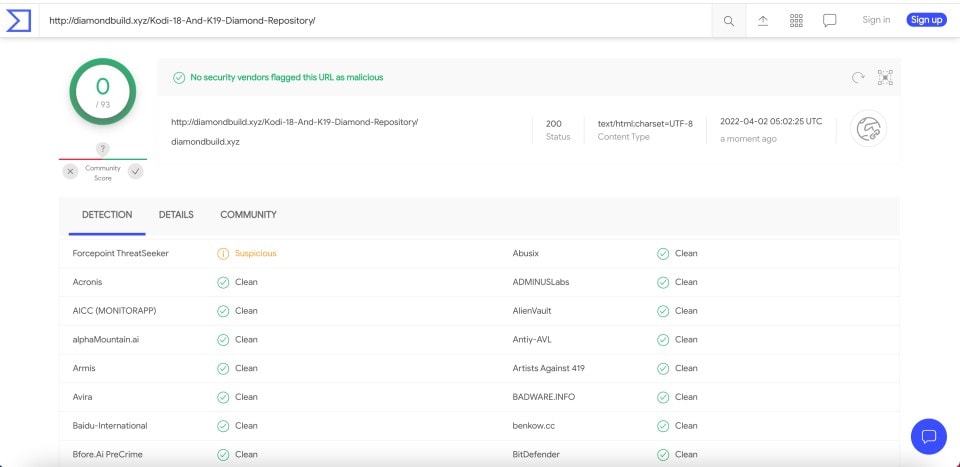Open the comments speech bubble icon in header
The image size is (960, 467).
click(x=830, y=21)
